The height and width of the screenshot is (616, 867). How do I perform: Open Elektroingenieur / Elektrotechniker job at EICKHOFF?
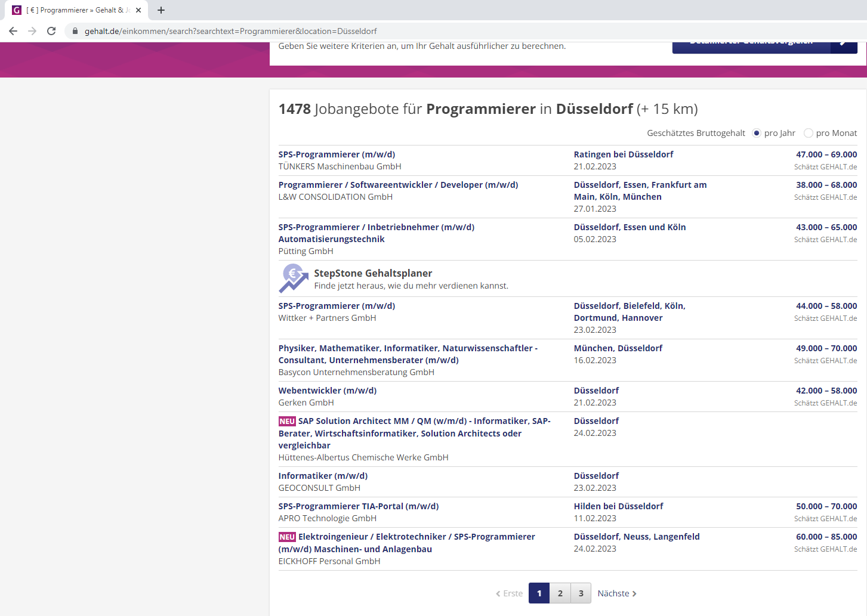pyautogui.click(x=407, y=543)
